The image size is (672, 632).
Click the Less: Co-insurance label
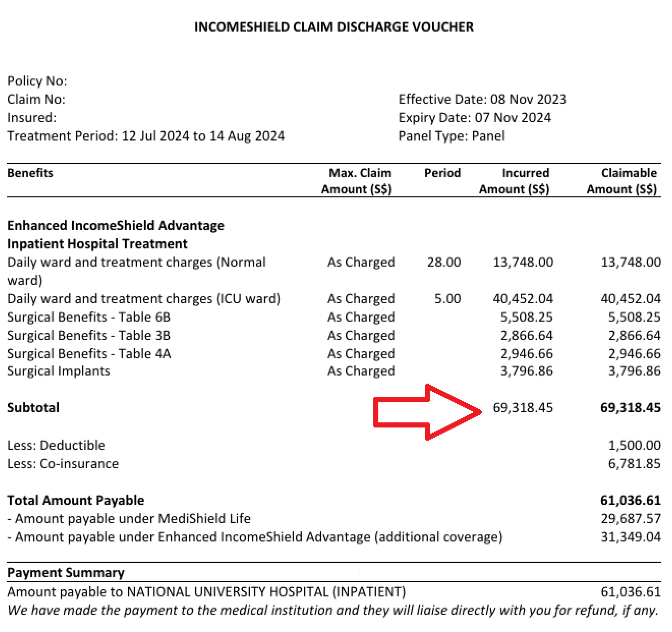[x=63, y=464]
